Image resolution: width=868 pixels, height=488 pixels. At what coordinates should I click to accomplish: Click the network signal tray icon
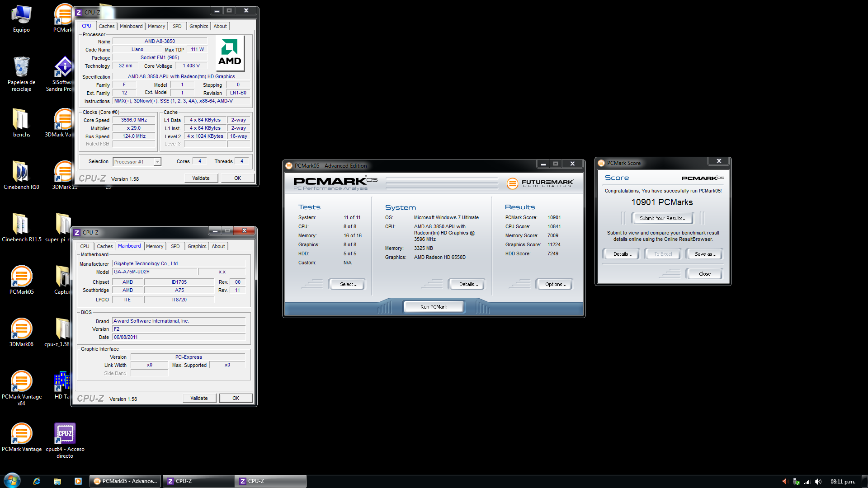(x=807, y=482)
